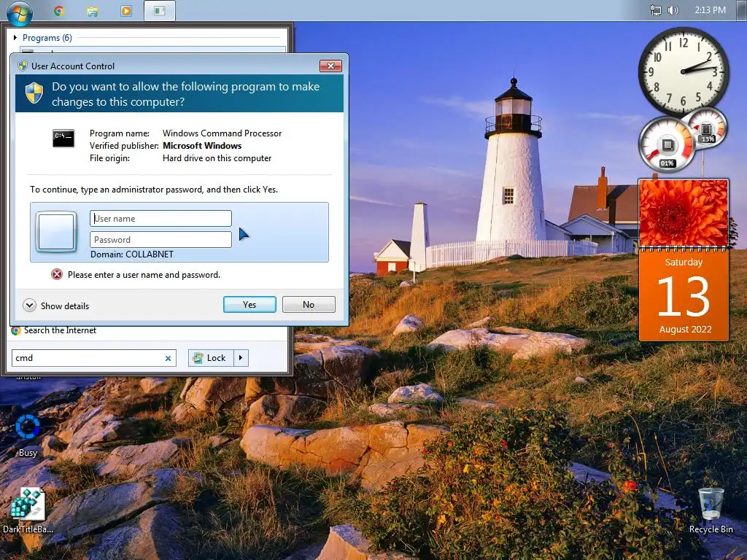The width and height of the screenshot is (747, 560).
Task: Open Windows Explorer from the taskbar
Action: click(x=93, y=11)
